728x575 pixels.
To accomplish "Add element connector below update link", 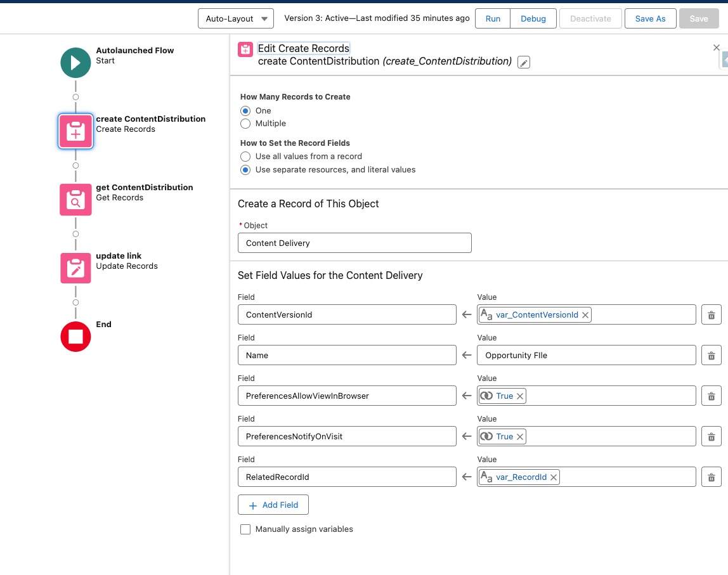I will coord(75,302).
